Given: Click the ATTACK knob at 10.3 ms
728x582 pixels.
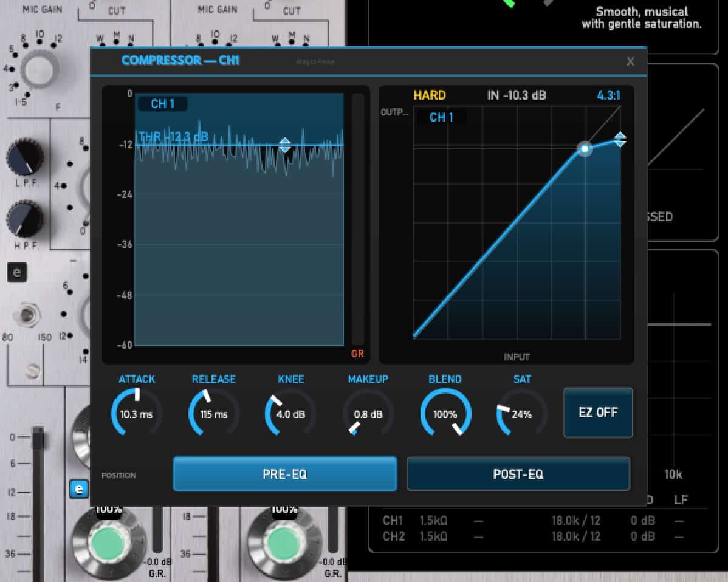Looking at the screenshot, I should point(137,413).
